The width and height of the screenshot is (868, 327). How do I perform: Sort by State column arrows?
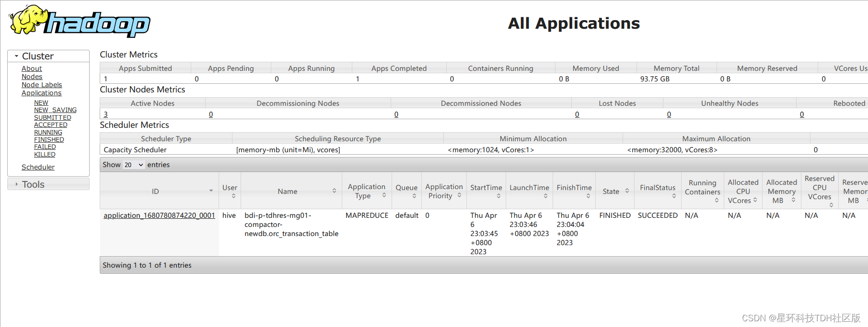(627, 191)
